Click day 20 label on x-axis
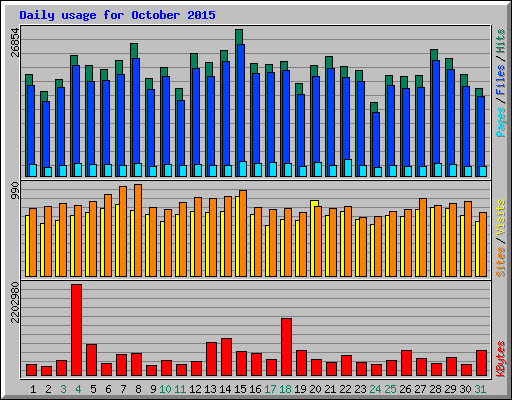The image size is (512, 400). tap(315, 389)
